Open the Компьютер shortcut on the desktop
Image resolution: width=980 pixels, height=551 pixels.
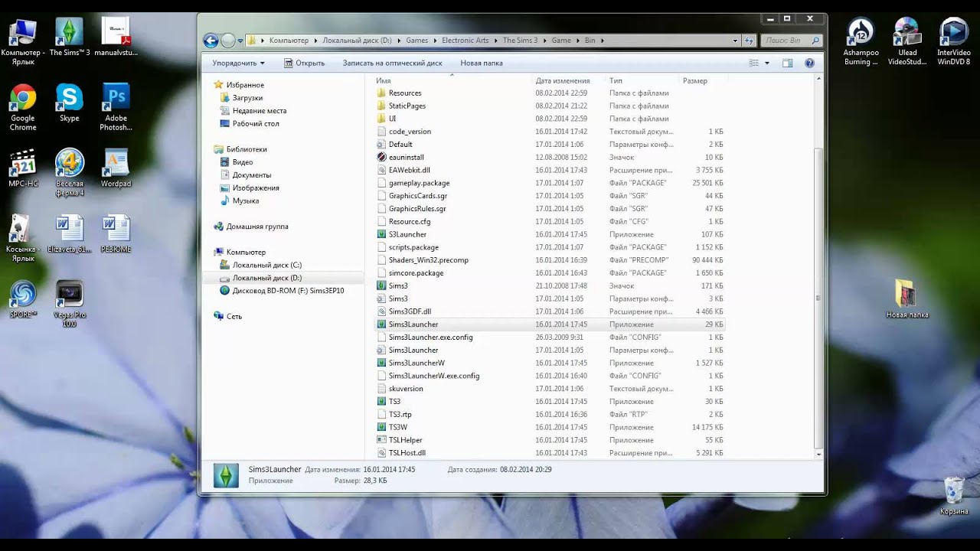point(23,42)
